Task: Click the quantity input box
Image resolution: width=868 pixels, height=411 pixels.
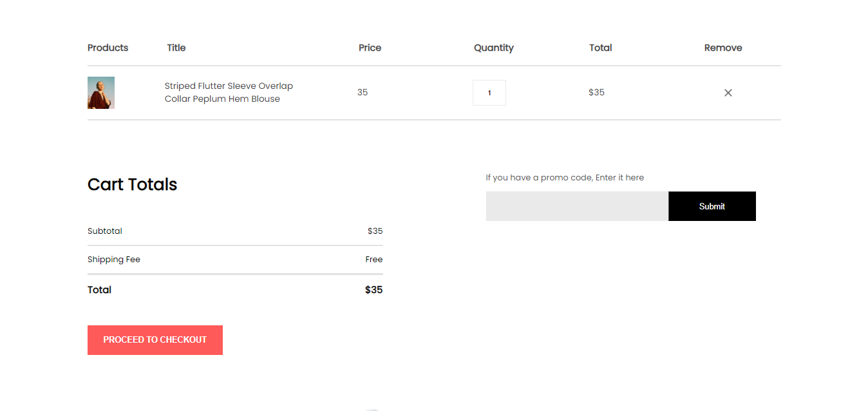Action: click(489, 93)
